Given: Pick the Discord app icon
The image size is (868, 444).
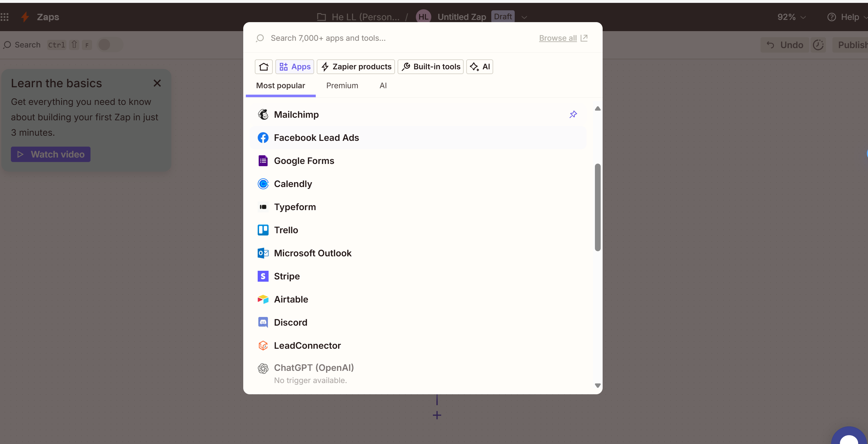Looking at the screenshot, I should pyautogui.click(x=263, y=322).
